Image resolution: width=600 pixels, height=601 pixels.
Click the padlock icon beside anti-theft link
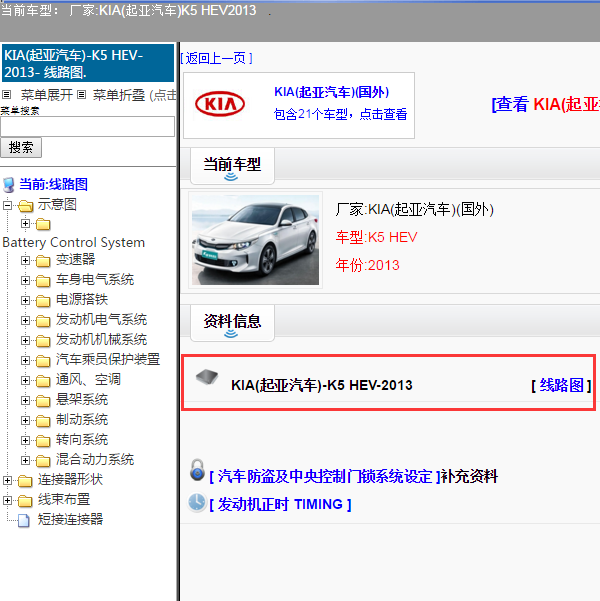197,470
